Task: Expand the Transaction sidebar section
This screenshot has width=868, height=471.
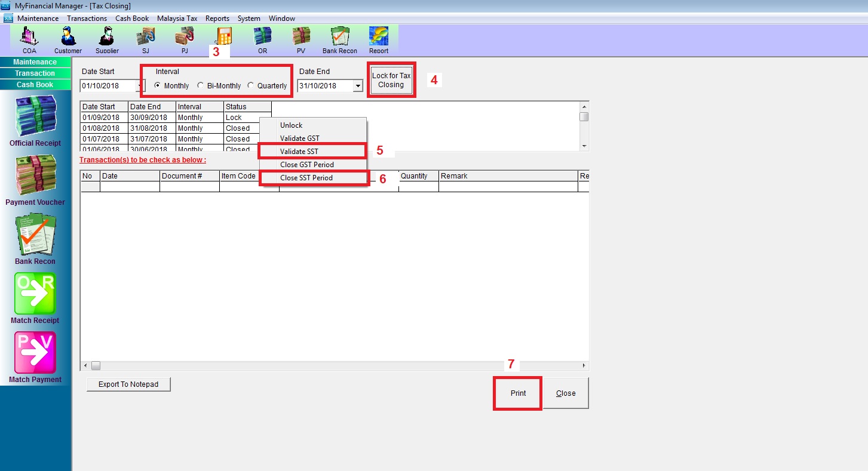Action: coord(35,73)
